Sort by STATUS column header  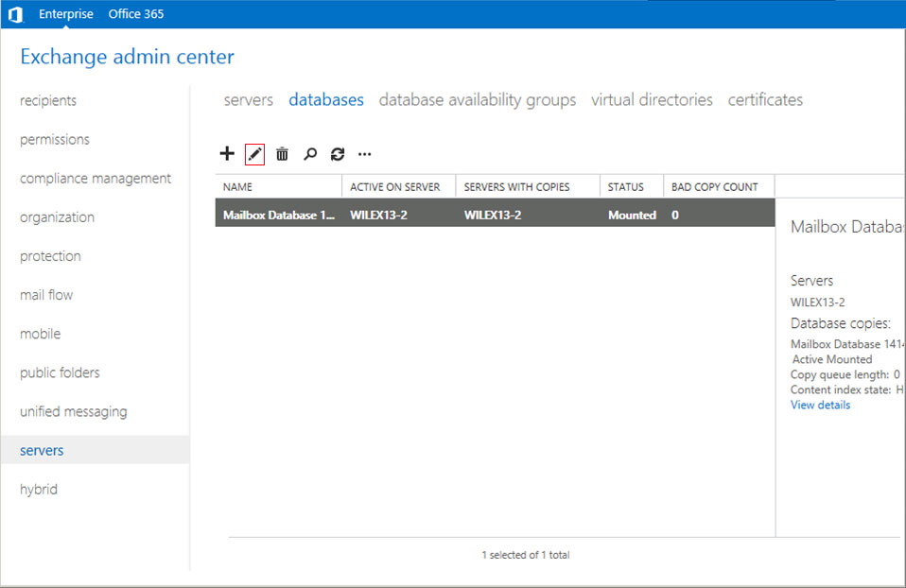(x=625, y=186)
